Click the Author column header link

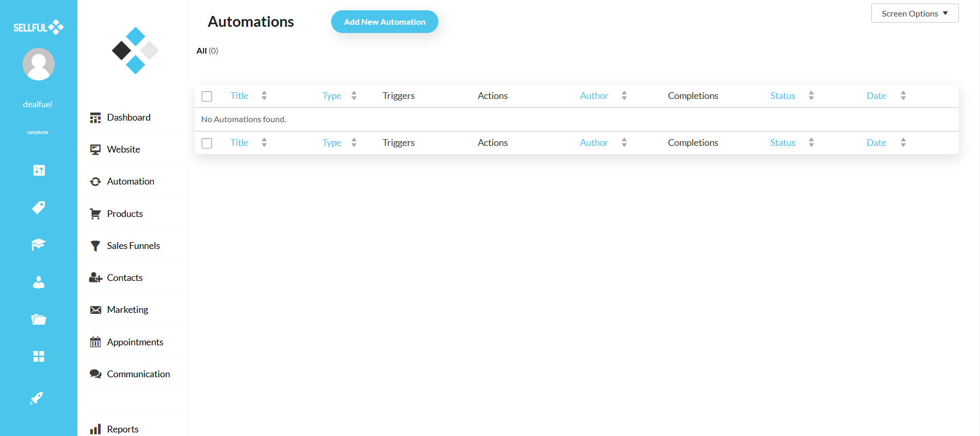(594, 96)
